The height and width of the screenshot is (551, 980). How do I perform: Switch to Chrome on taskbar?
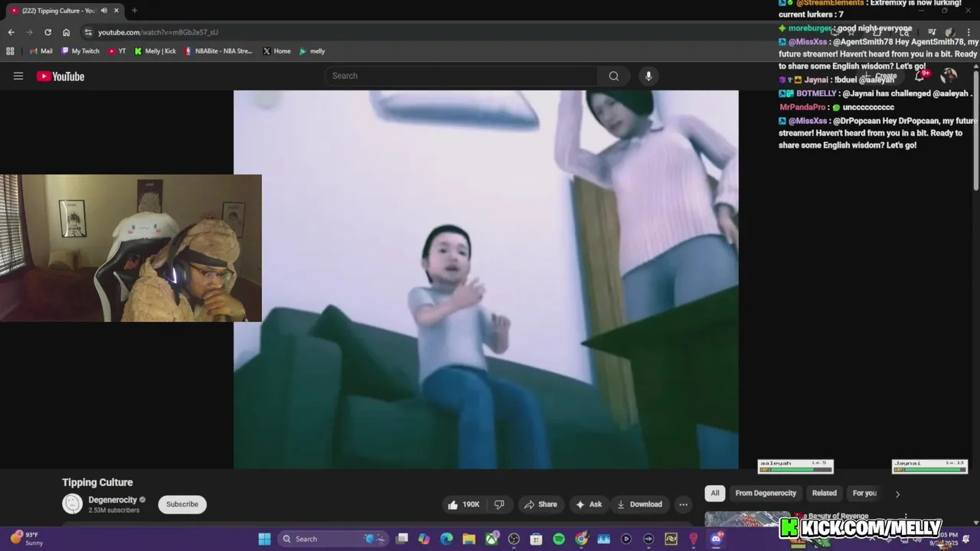pos(581,539)
